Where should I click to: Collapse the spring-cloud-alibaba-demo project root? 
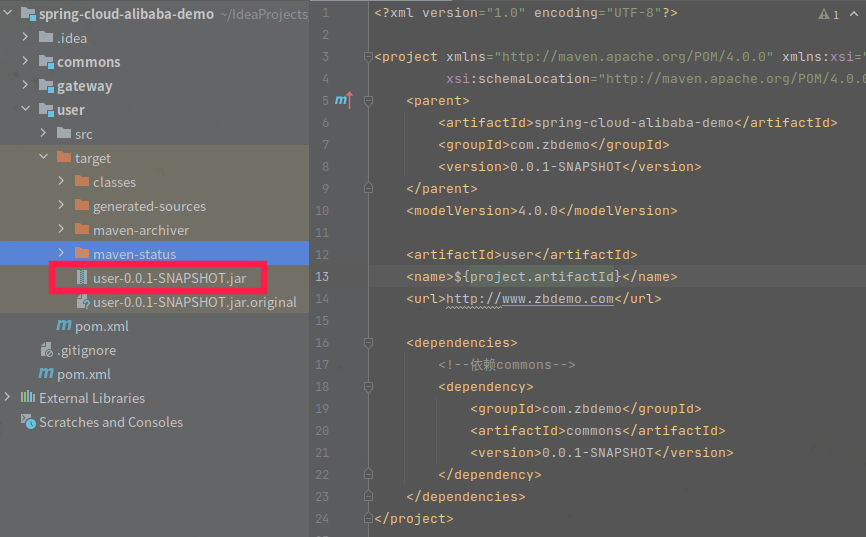click(8, 12)
